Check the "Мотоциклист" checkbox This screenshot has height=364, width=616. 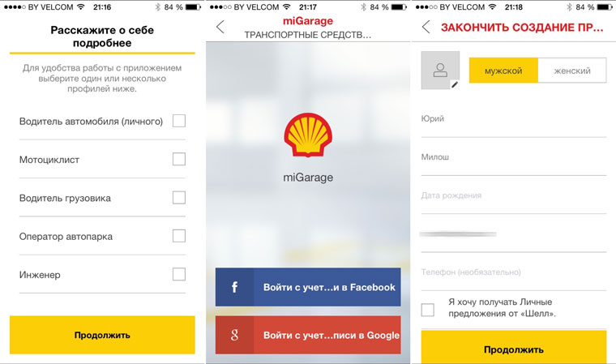[x=179, y=159]
